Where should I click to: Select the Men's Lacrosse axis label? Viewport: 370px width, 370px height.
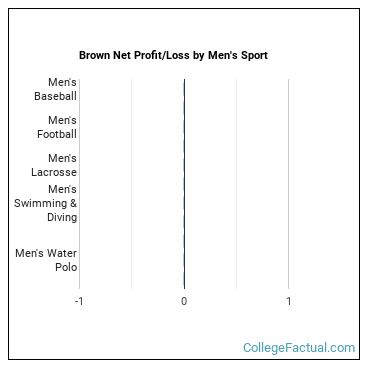54,165
